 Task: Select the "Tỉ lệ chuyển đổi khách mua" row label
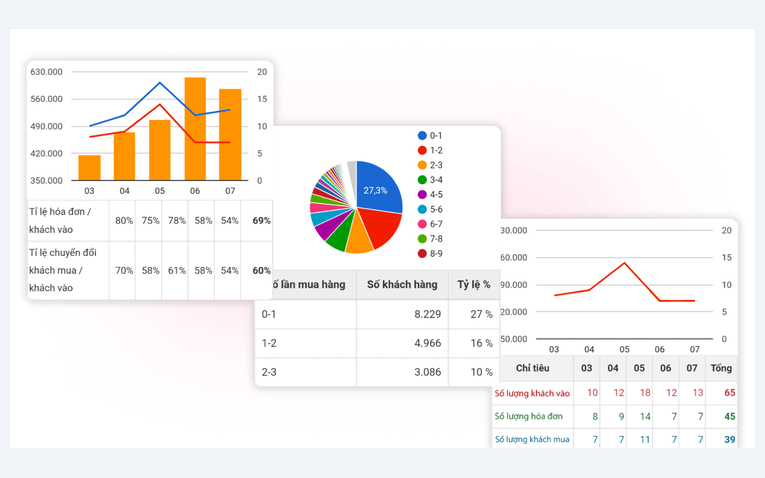63,270
